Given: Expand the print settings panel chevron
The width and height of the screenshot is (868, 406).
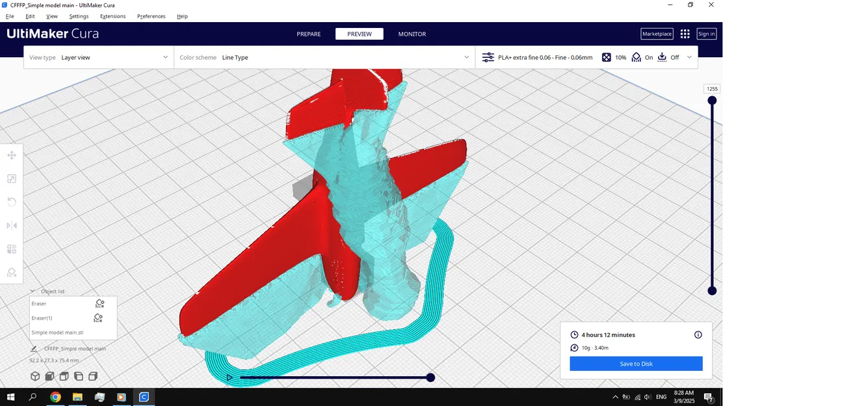Looking at the screenshot, I should tap(689, 57).
